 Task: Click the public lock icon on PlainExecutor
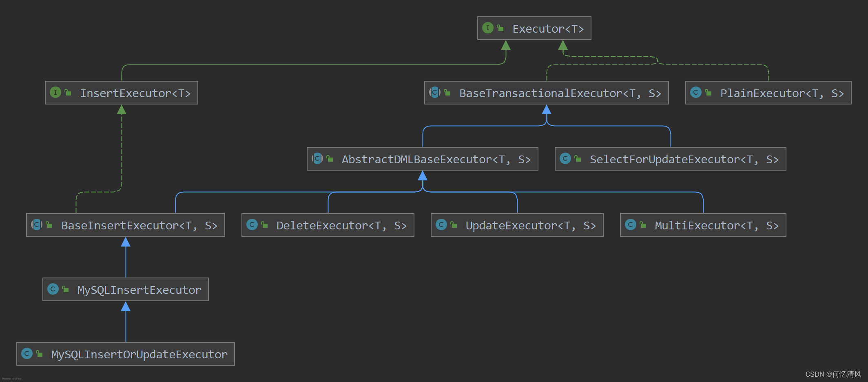click(x=708, y=93)
